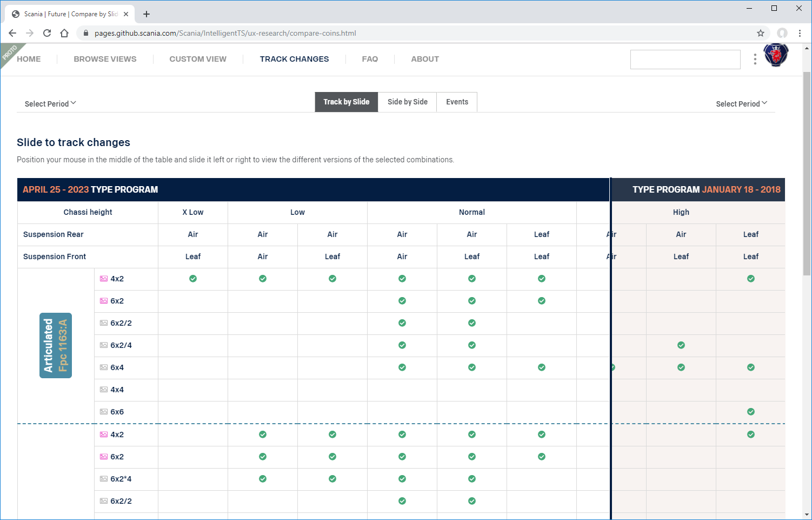Bookmark this page with the star icon
The image size is (812, 520).
point(761,33)
